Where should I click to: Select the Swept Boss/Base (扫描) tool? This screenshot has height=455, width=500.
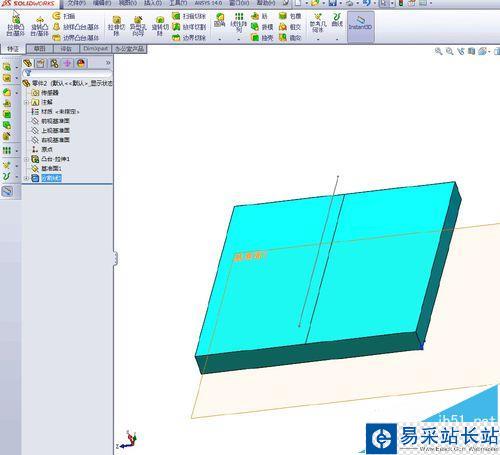pos(63,16)
